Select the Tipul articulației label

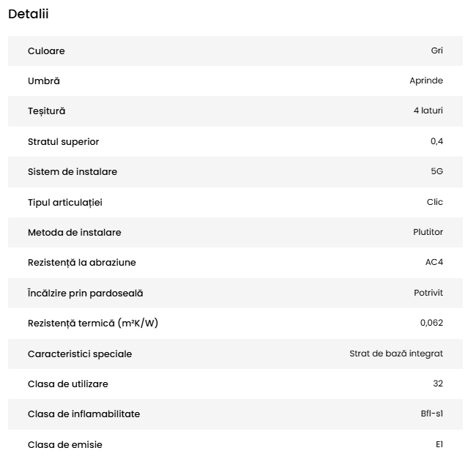coord(70,202)
